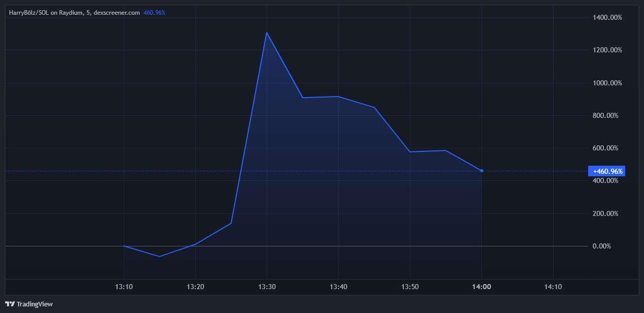Select the 13:30 time axis label

click(267, 287)
